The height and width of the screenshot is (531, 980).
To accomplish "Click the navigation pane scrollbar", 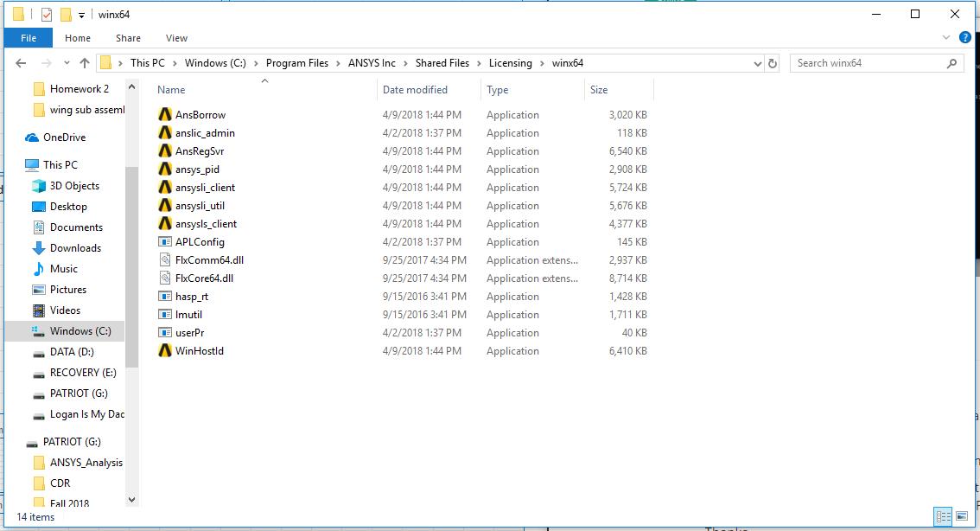I will [x=131, y=268].
